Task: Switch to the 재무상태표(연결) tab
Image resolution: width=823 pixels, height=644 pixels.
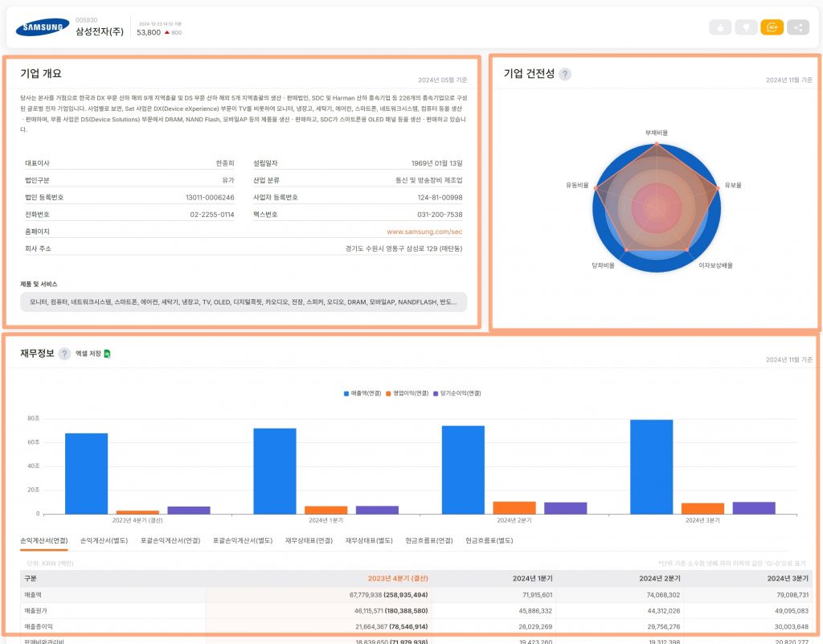Action: click(x=309, y=540)
